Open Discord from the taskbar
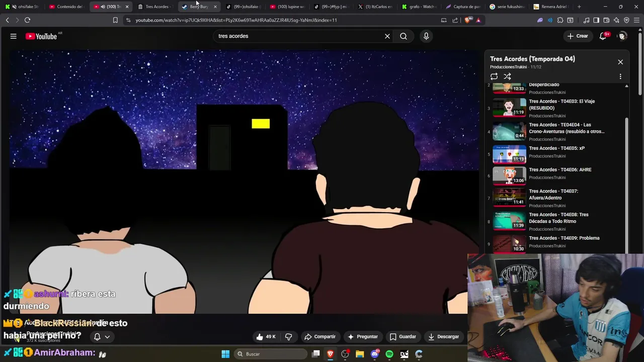644x362 pixels. [x=374, y=354]
